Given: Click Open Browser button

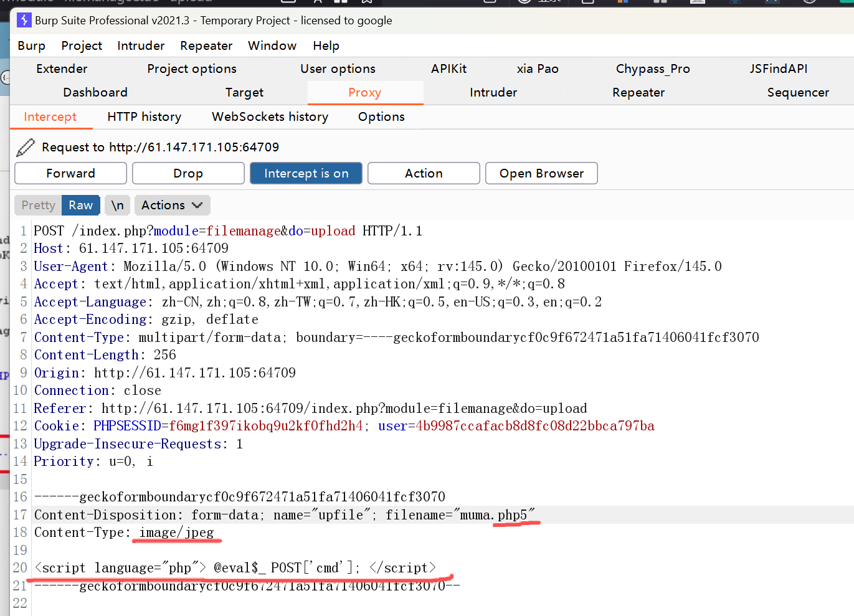Looking at the screenshot, I should tap(541, 173).
